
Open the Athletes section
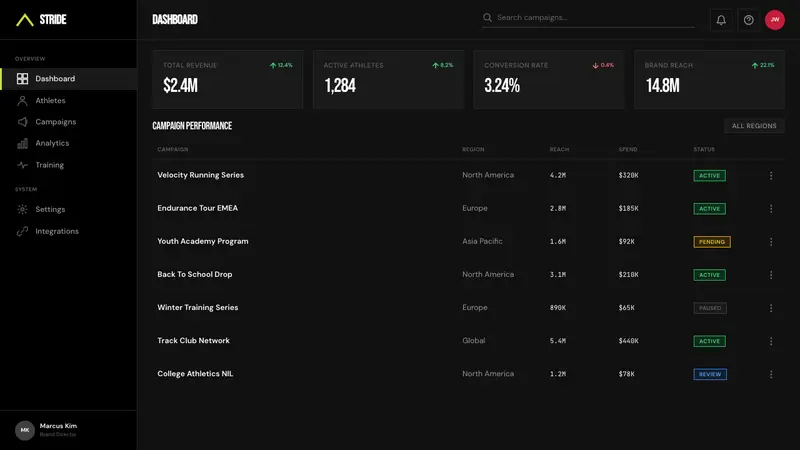68,101
